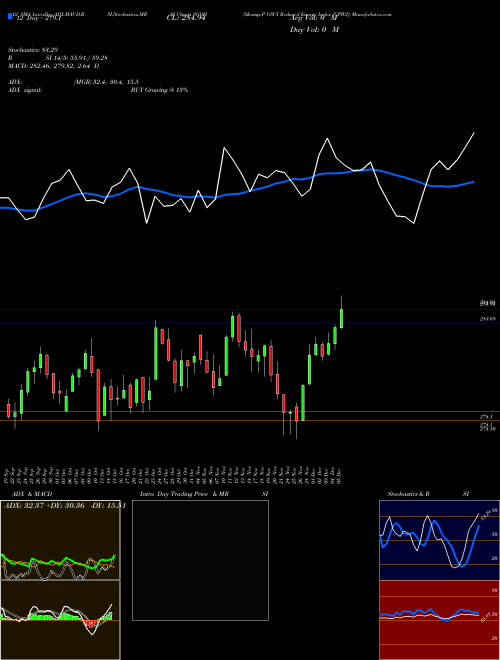
Task: Click the empty intraday trading price panel
Action: point(200,560)
